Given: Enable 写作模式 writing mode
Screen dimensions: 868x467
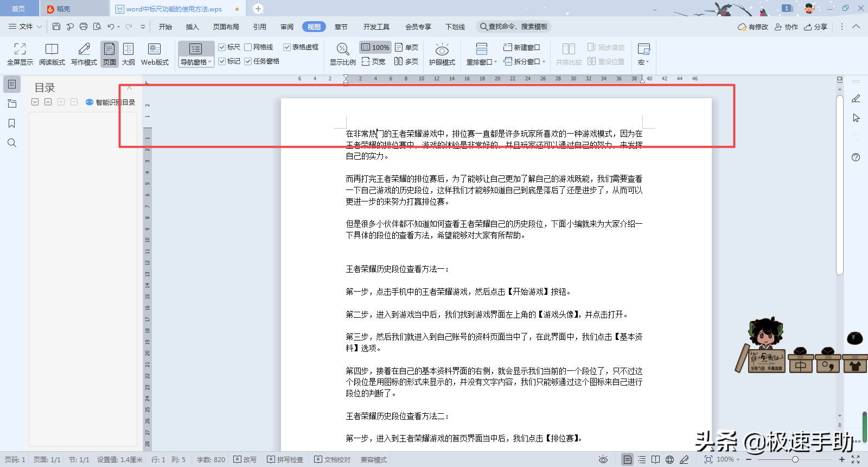Looking at the screenshot, I should (x=84, y=54).
